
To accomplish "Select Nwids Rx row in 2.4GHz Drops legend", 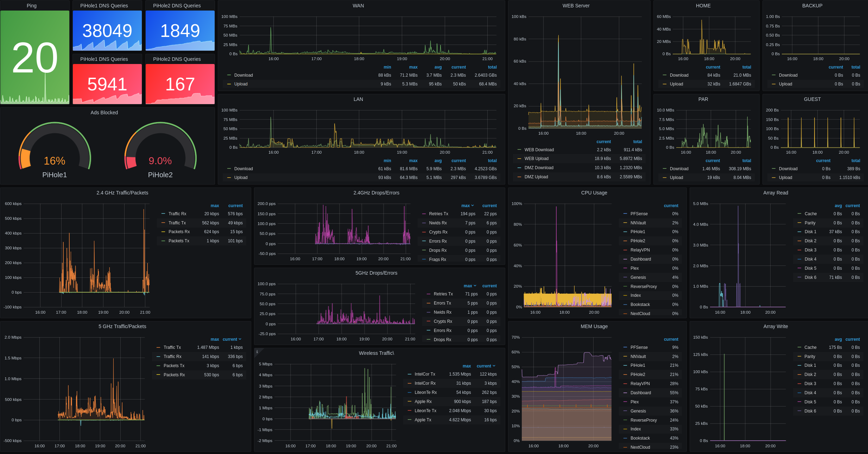I will pos(459,223).
